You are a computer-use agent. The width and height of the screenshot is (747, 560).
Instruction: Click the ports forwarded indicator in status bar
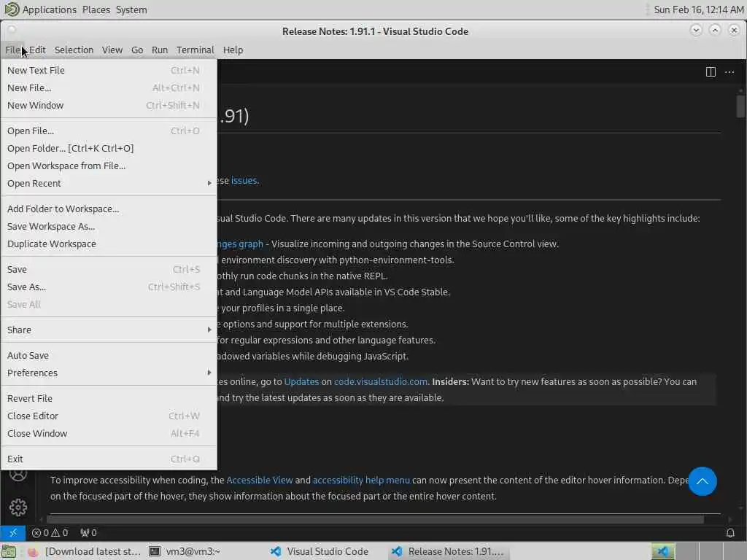tap(88, 532)
